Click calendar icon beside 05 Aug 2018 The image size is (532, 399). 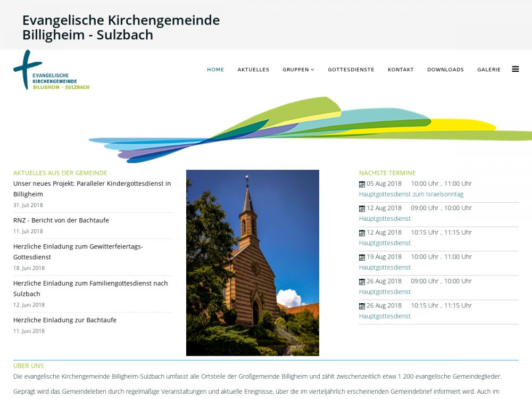click(x=362, y=184)
